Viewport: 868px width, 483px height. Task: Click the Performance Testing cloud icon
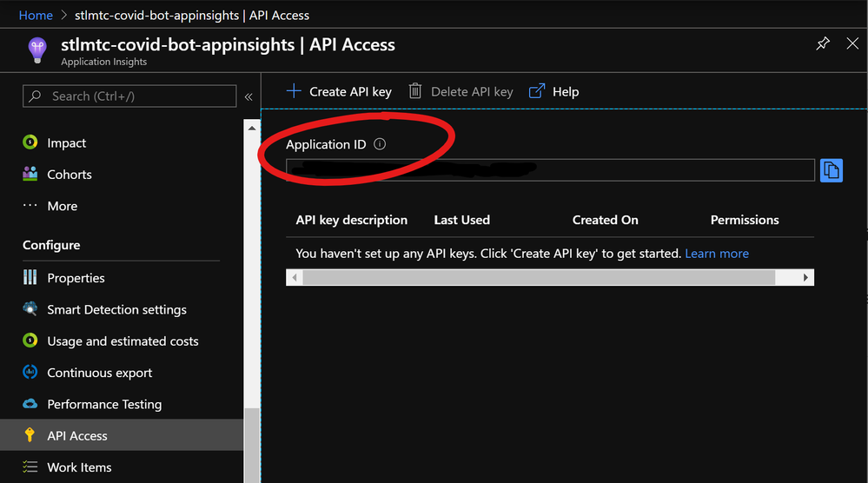pyautogui.click(x=30, y=403)
